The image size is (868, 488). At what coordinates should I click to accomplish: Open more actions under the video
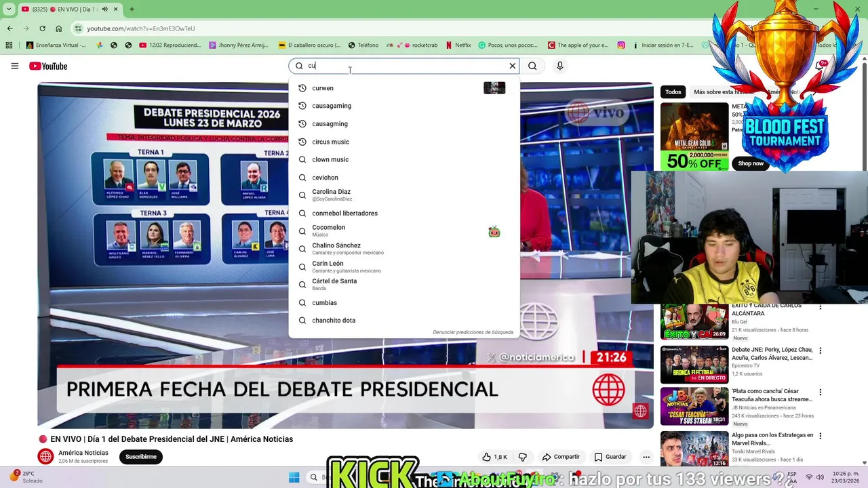click(646, 457)
